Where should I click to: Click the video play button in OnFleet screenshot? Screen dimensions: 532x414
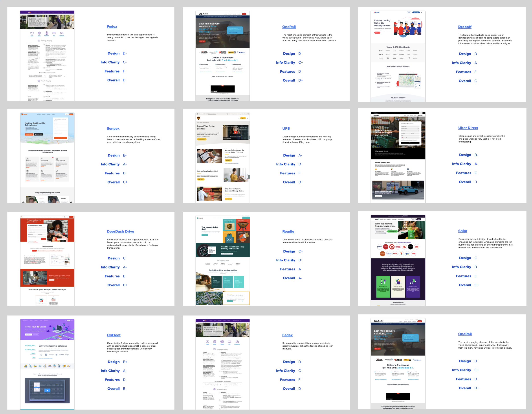coord(47,390)
